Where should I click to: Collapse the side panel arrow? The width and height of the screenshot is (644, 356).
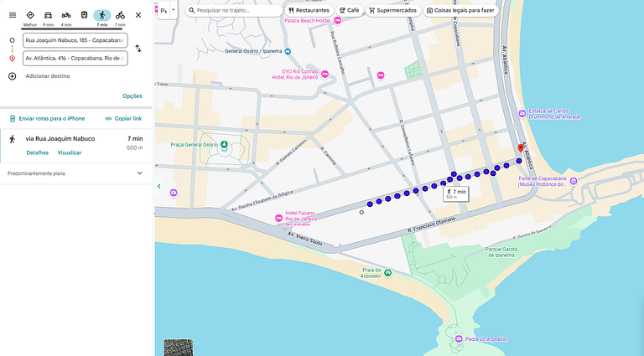159,186
